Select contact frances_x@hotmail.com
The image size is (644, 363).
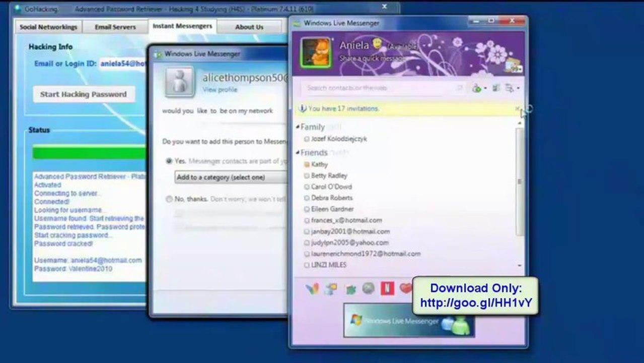click(x=346, y=220)
